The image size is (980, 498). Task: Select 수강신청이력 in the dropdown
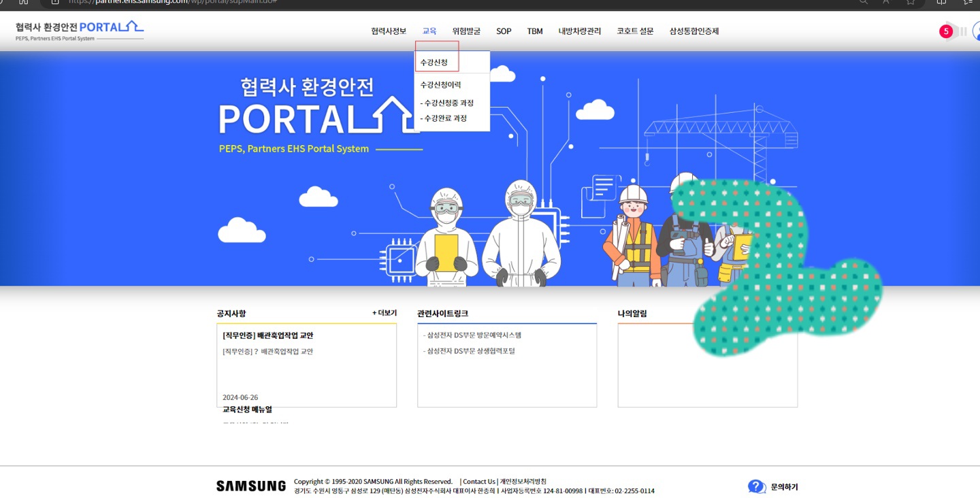pos(440,85)
